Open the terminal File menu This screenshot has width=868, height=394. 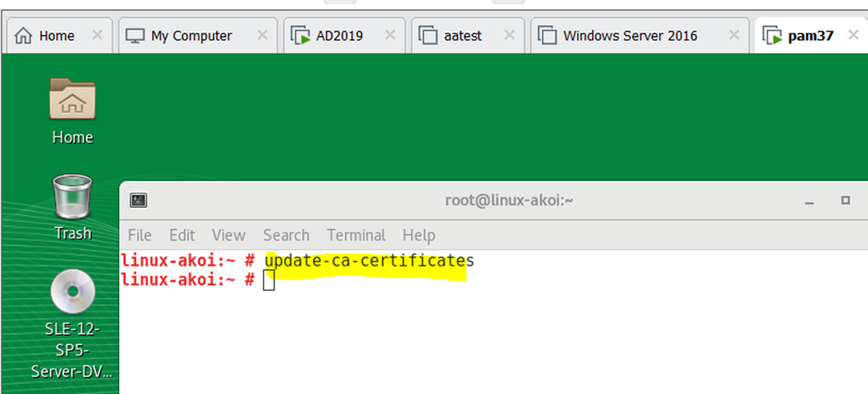(139, 235)
